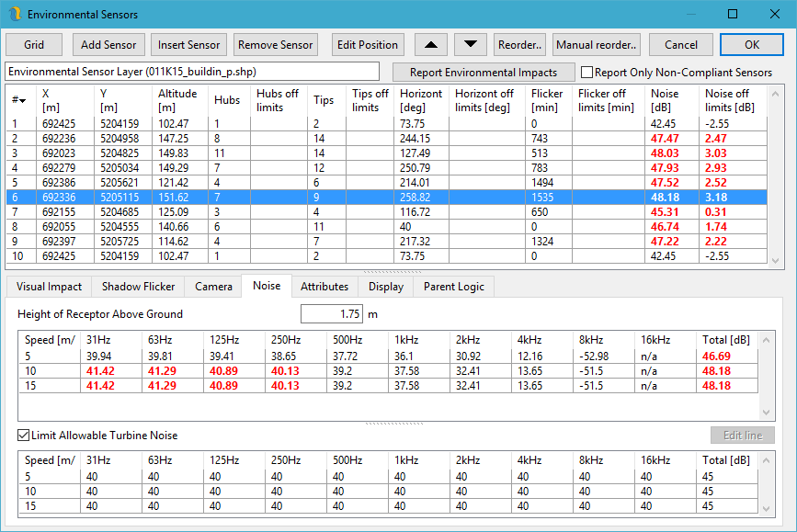The width and height of the screenshot is (797, 532).
Task: Select sensor row number 3
Action: (184, 153)
